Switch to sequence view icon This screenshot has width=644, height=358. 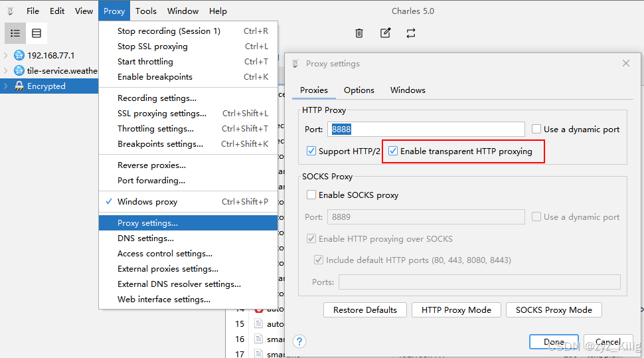37,33
